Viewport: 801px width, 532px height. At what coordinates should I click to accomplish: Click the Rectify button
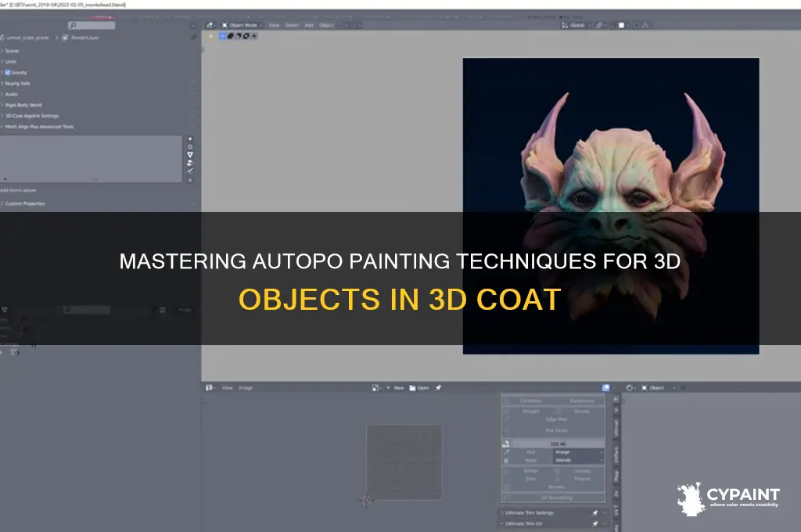pos(582,412)
